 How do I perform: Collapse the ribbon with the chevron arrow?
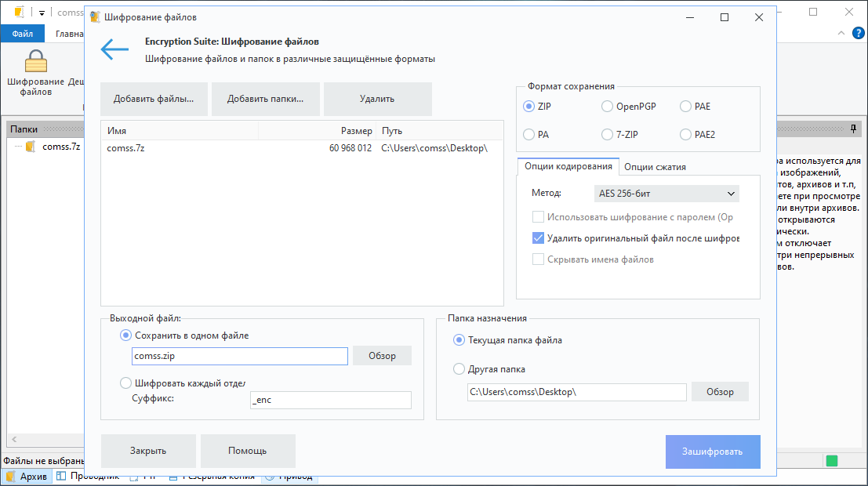coord(841,34)
